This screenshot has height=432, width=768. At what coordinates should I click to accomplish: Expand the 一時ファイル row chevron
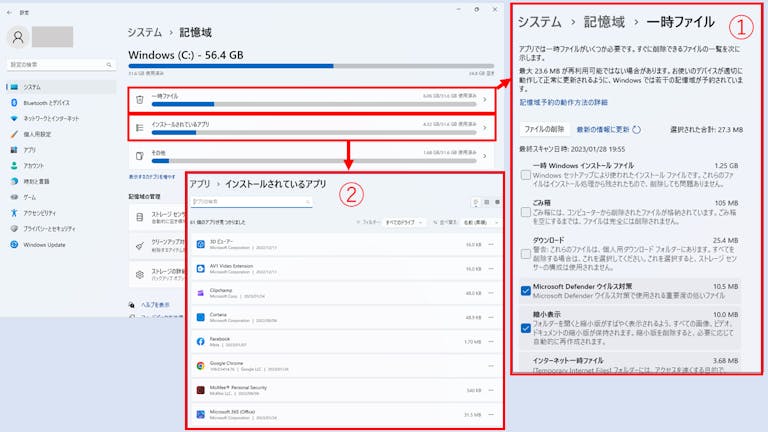pos(484,100)
